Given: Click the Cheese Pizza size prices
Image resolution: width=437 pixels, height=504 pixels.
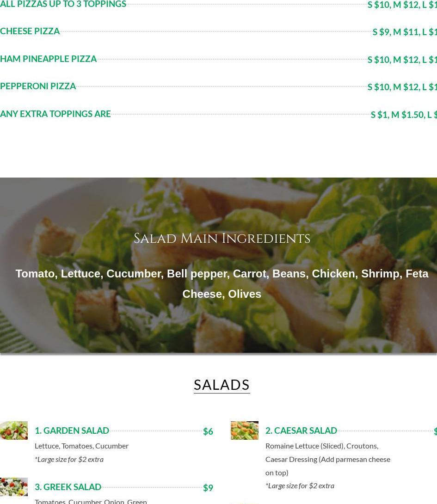Looking at the screenshot, I should click(x=405, y=32).
